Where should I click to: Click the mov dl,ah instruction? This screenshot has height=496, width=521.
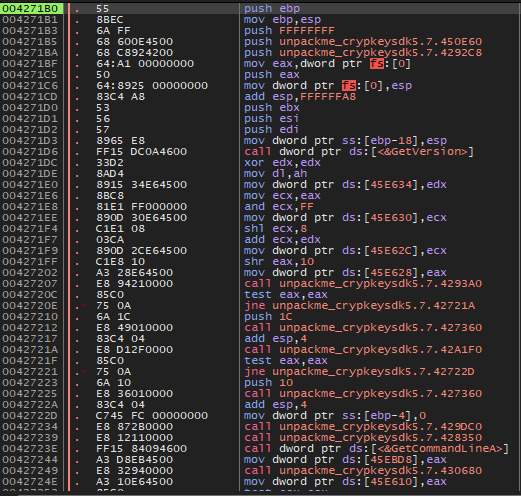(x=275, y=173)
